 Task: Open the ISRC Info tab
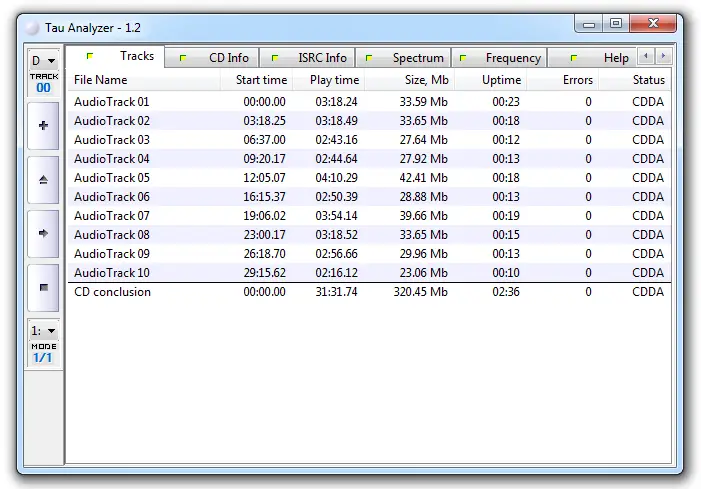[307, 58]
